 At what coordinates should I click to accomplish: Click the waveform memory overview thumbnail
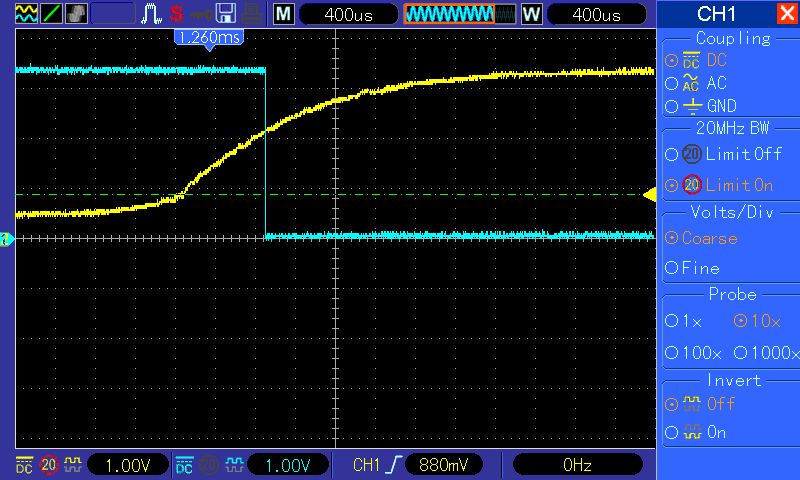[460, 14]
